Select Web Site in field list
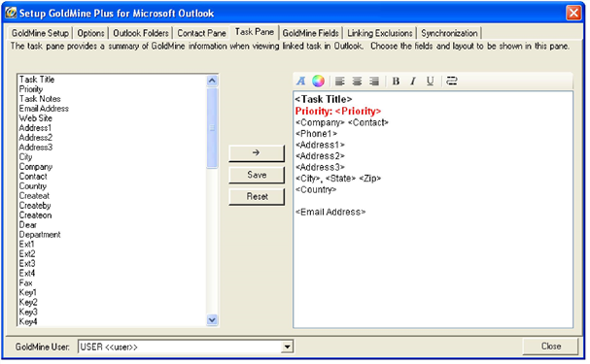The image size is (590, 364). 36,118
